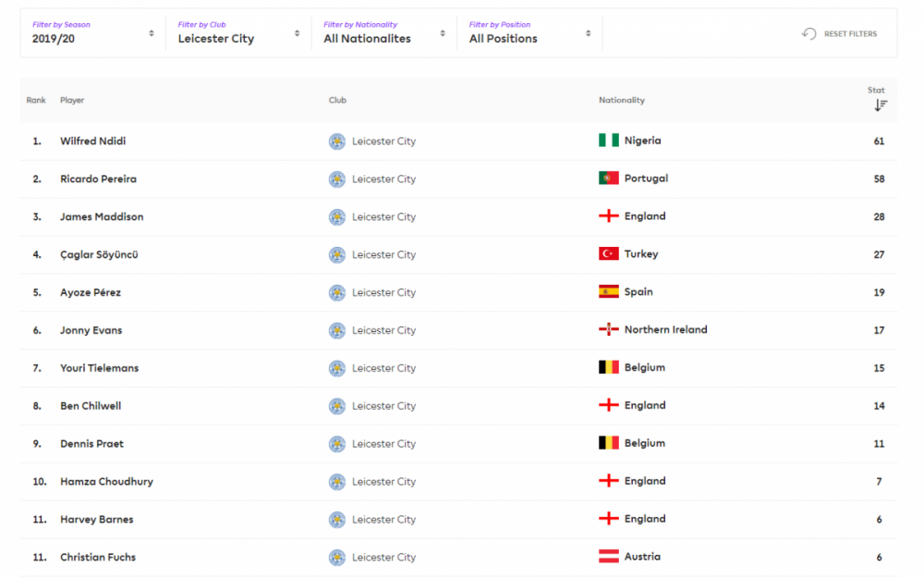
Task: Click the Nigeria flag icon
Action: coord(609,141)
